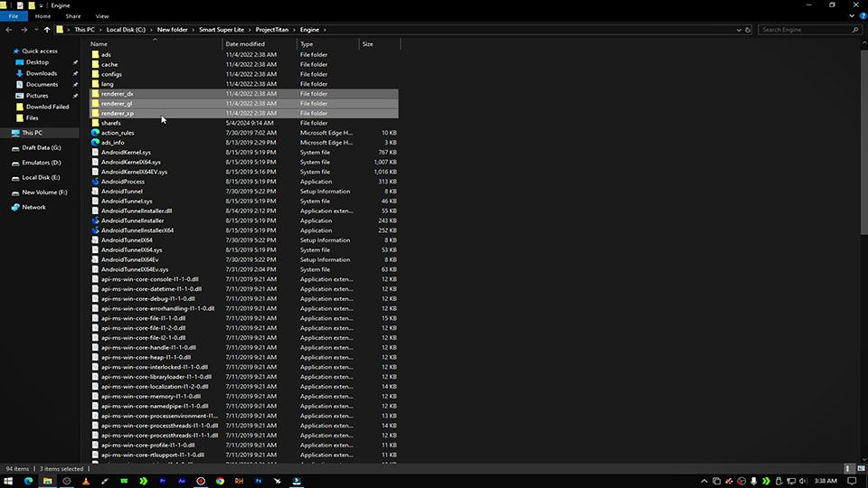Switch to Details view icon in status bar
This screenshot has height=488, width=868.
[849, 469]
